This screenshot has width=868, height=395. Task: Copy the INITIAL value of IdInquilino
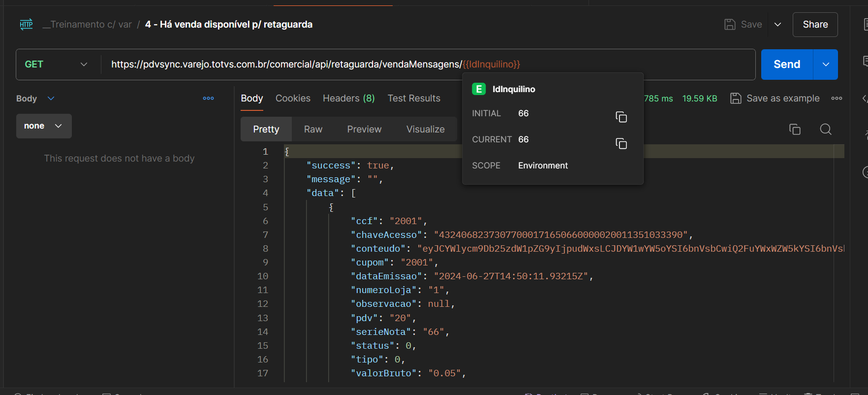(x=621, y=117)
